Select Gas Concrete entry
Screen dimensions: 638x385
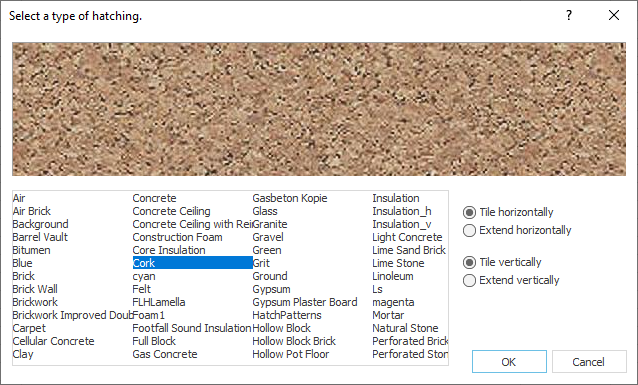[x=165, y=354]
